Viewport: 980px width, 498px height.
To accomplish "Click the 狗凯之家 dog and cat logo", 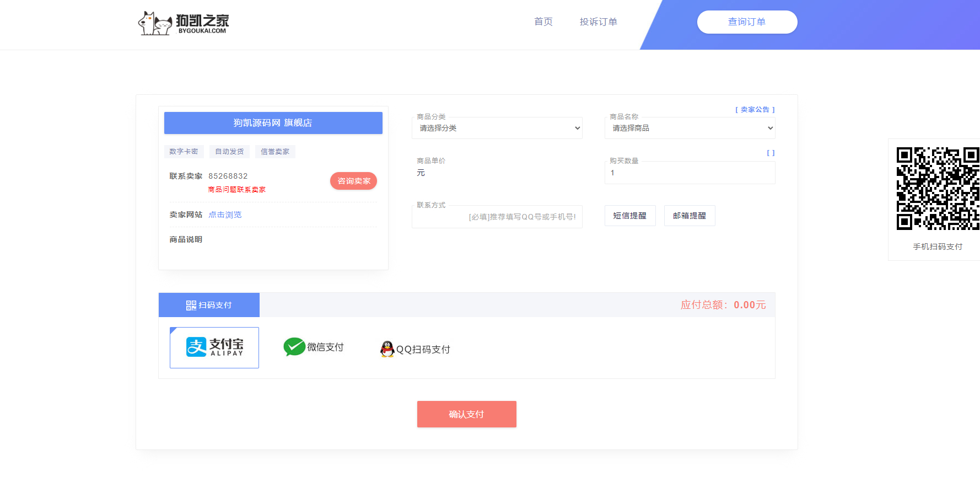I will (x=183, y=23).
